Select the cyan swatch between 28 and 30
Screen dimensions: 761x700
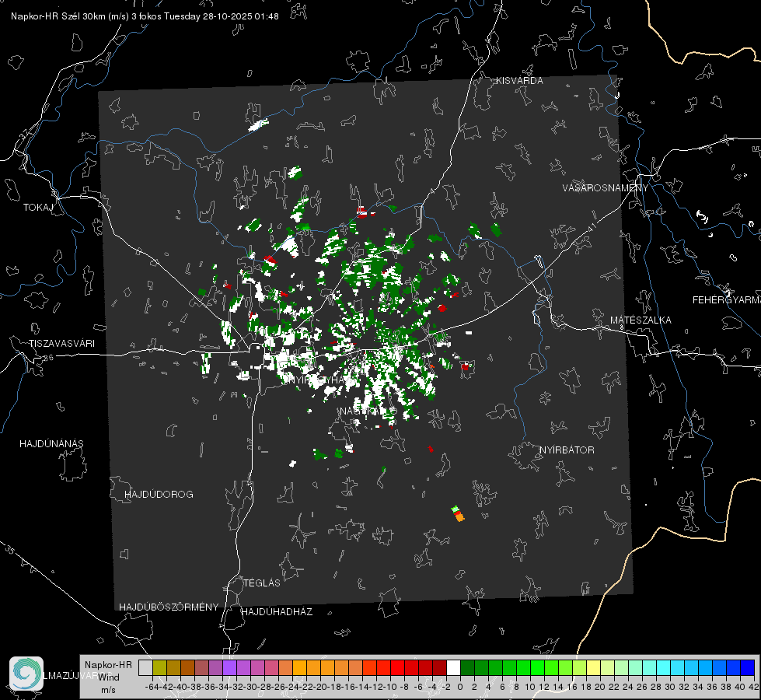664,668
